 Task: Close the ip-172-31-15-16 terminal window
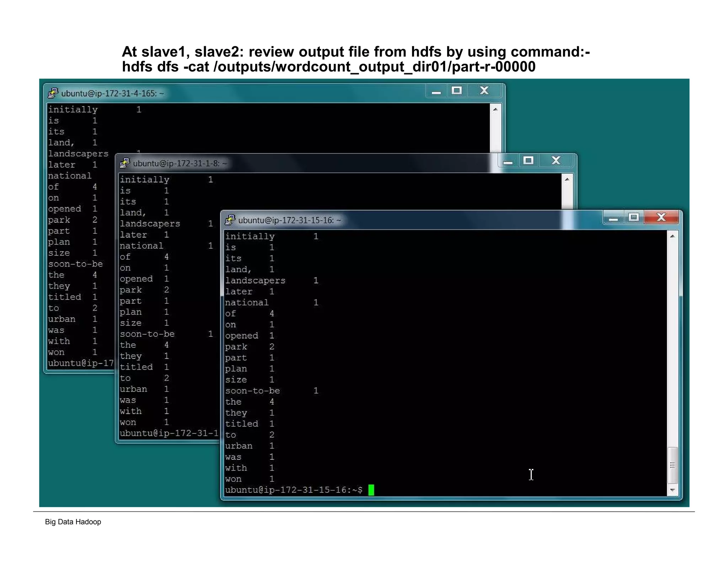pos(661,217)
